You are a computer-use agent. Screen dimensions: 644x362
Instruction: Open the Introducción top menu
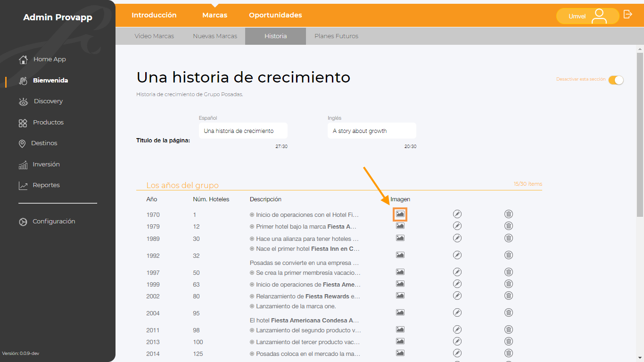(x=154, y=15)
